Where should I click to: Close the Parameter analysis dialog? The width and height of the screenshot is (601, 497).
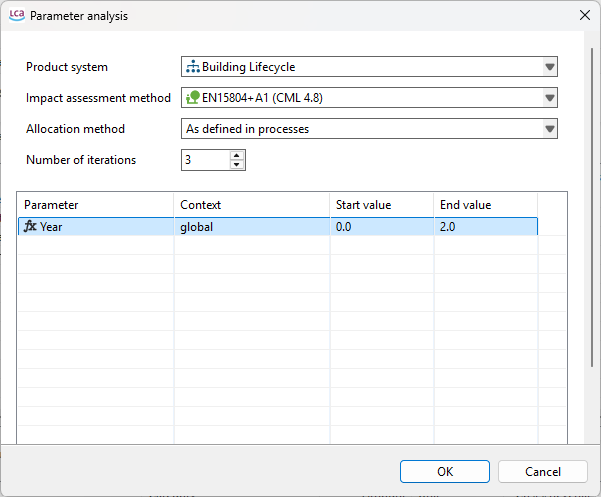[x=584, y=16]
